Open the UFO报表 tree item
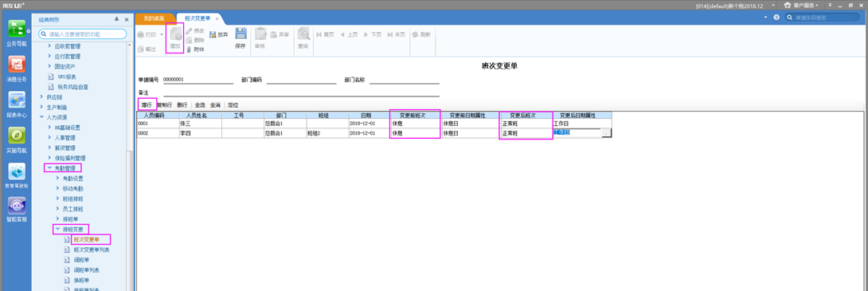 66,77
